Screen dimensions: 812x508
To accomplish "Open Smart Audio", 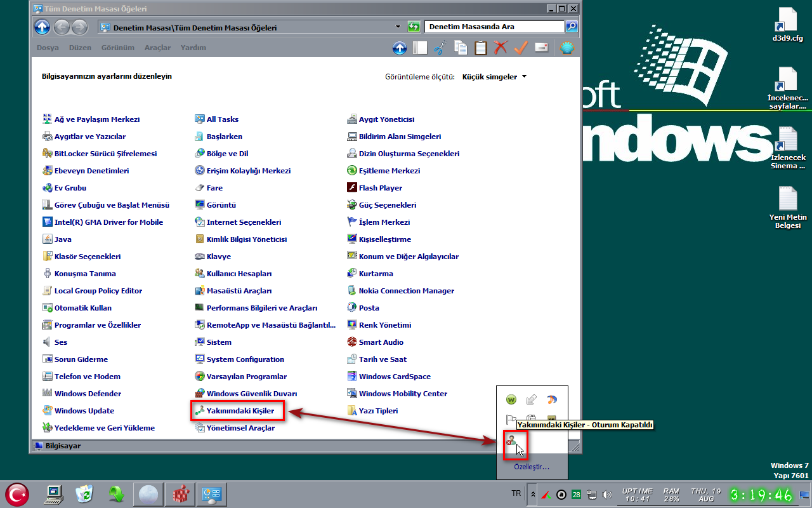I will (x=376, y=342).
